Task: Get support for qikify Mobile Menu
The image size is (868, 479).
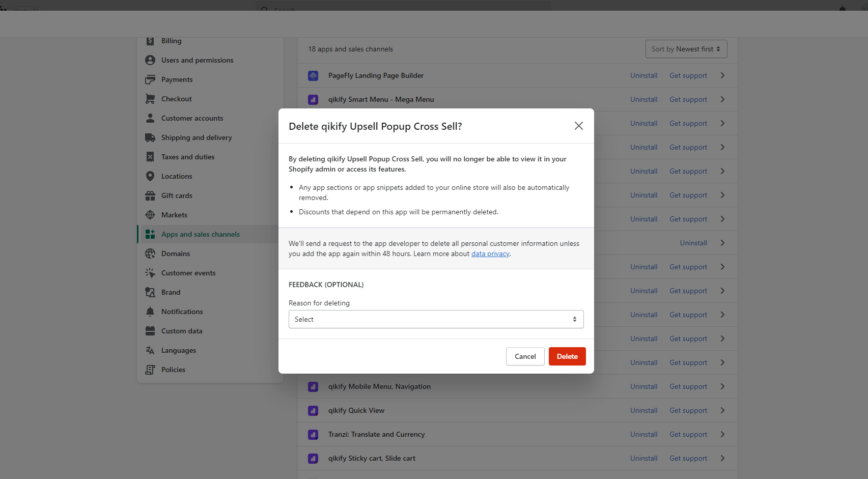Action: 688,386
